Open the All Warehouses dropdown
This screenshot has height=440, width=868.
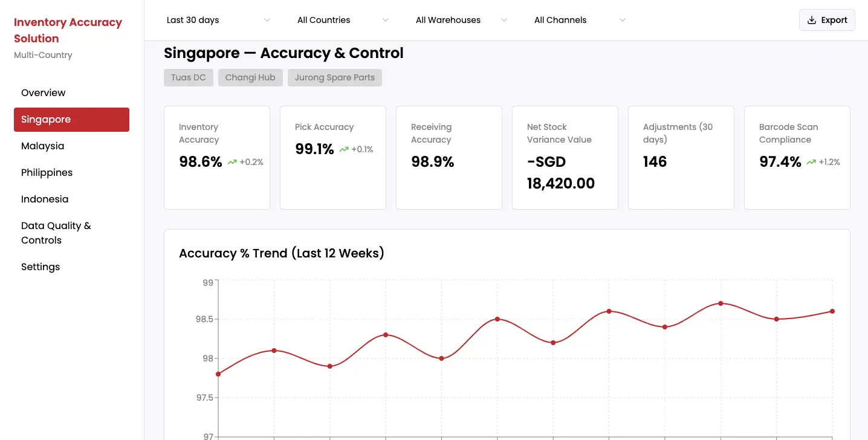[x=461, y=20]
